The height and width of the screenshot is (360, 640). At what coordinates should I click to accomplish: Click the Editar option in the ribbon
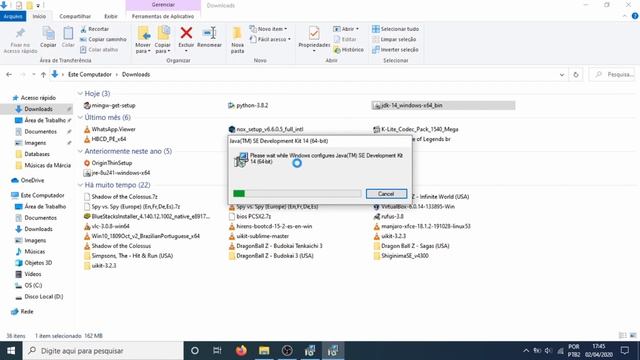[345, 39]
